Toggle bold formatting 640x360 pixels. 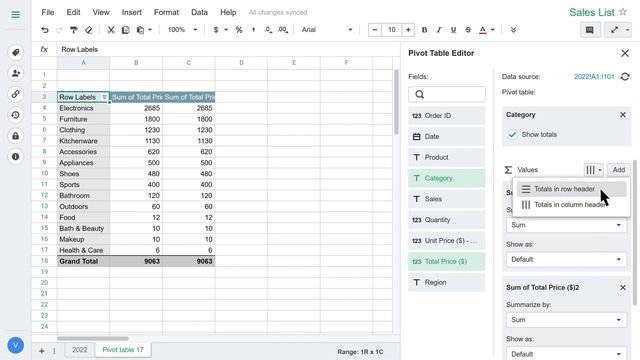[x=424, y=30]
